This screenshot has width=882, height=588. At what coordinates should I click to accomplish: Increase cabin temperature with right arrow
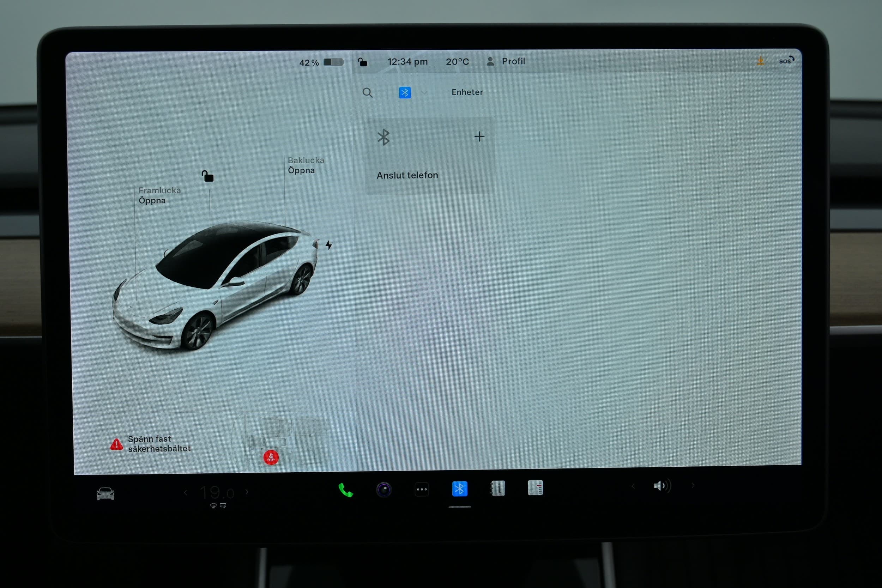tap(247, 492)
